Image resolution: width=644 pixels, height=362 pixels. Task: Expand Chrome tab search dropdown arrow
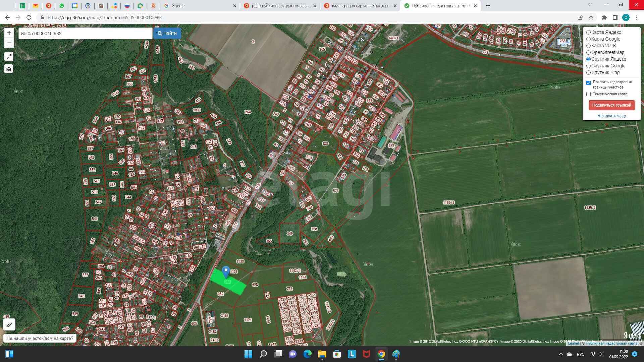(x=590, y=5)
